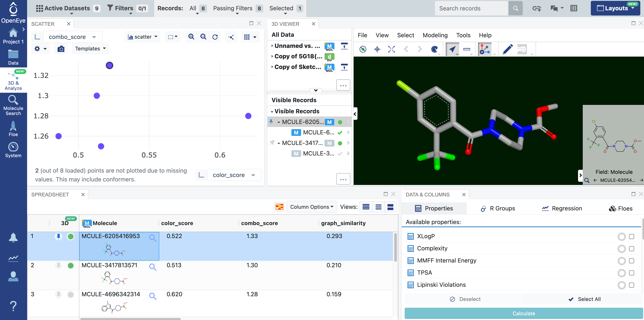
Task: Enable the XLogP property checkbox
Action: coord(632,236)
